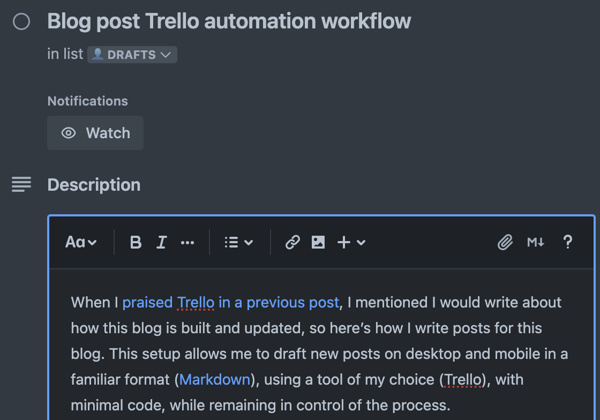
Task: Open the DRAFTS list dropdown
Action: (x=132, y=55)
